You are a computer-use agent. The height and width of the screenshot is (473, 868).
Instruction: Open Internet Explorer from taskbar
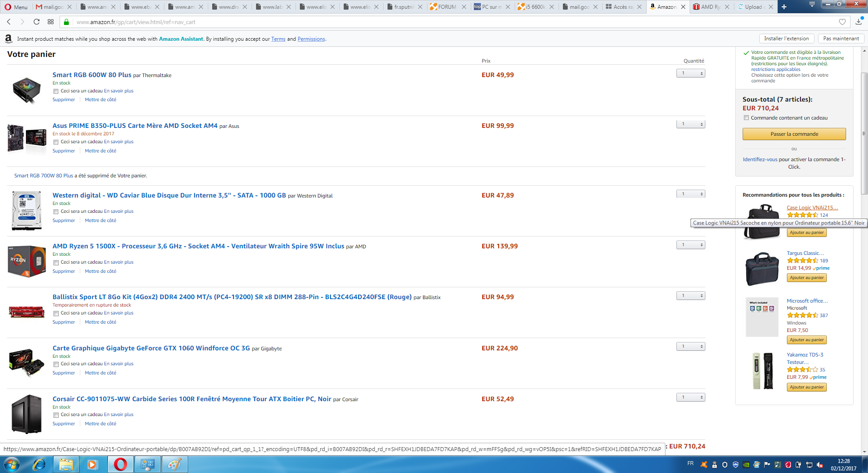(x=39, y=464)
